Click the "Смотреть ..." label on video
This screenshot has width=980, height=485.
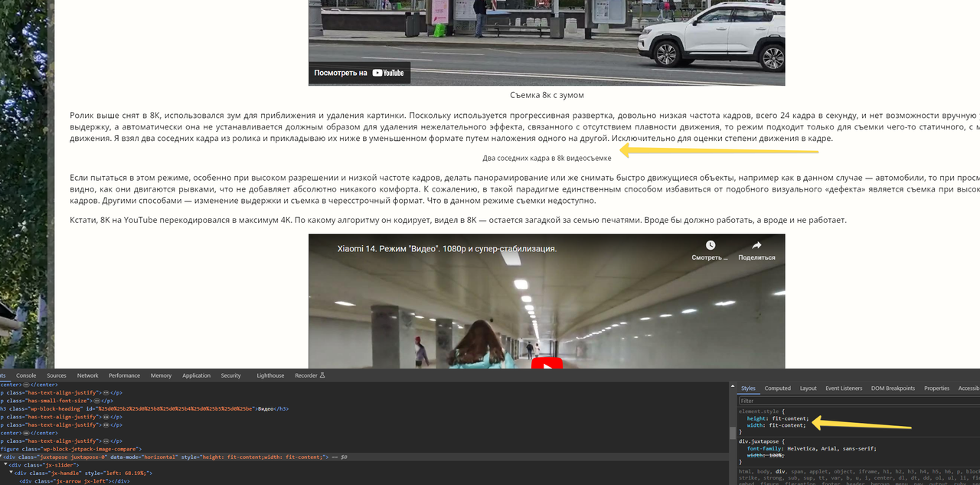(710, 257)
